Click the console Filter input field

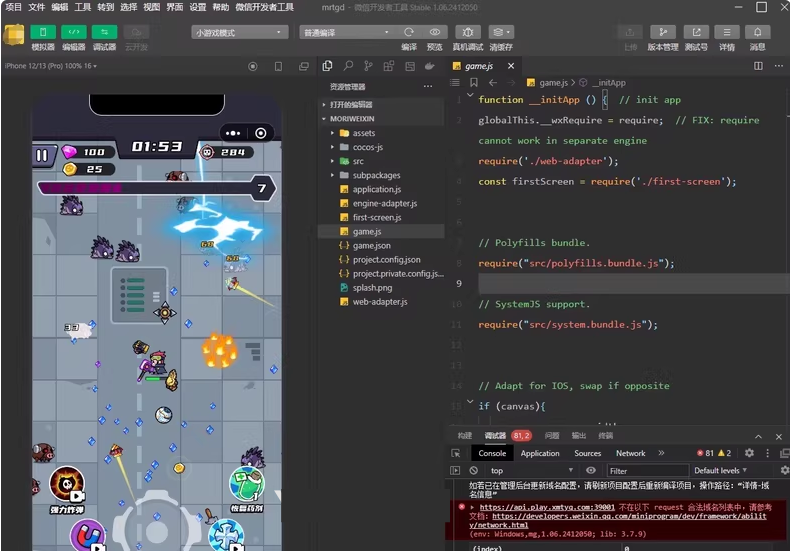(645, 470)
